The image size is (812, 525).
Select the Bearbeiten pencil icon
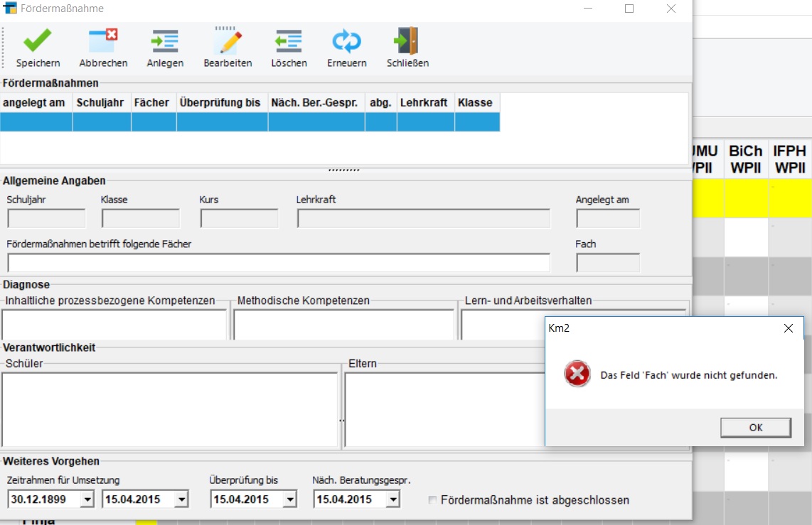228,40
